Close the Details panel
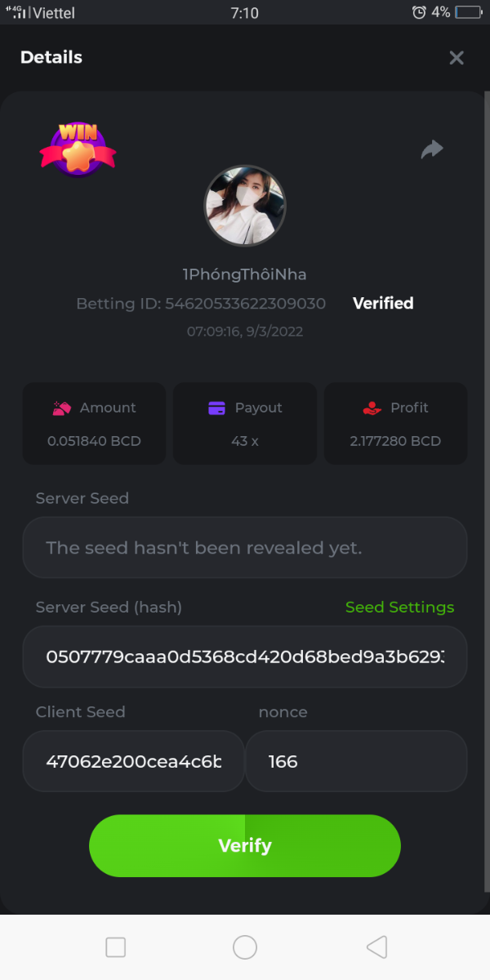 [x=457, y=57]
